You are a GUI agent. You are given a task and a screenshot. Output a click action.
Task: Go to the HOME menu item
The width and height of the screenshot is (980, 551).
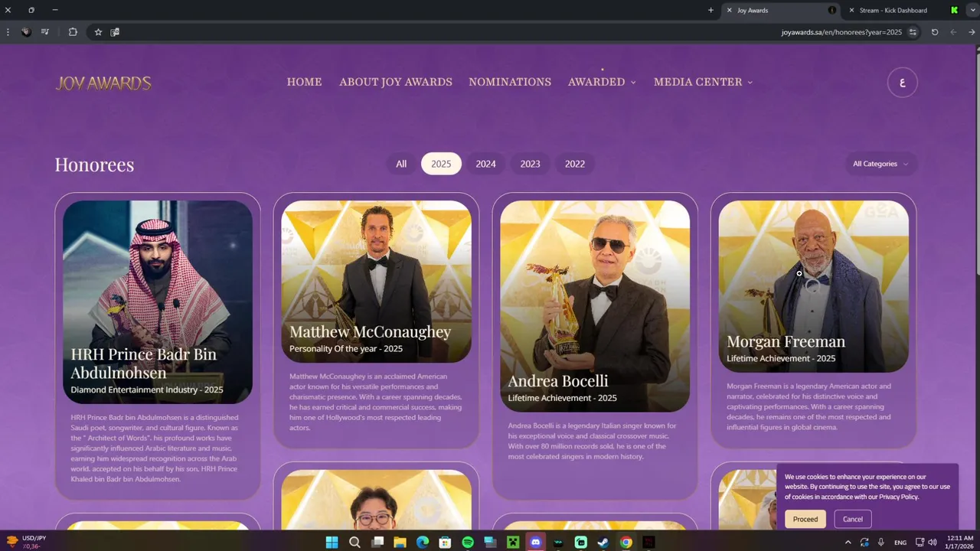(304, 82)
